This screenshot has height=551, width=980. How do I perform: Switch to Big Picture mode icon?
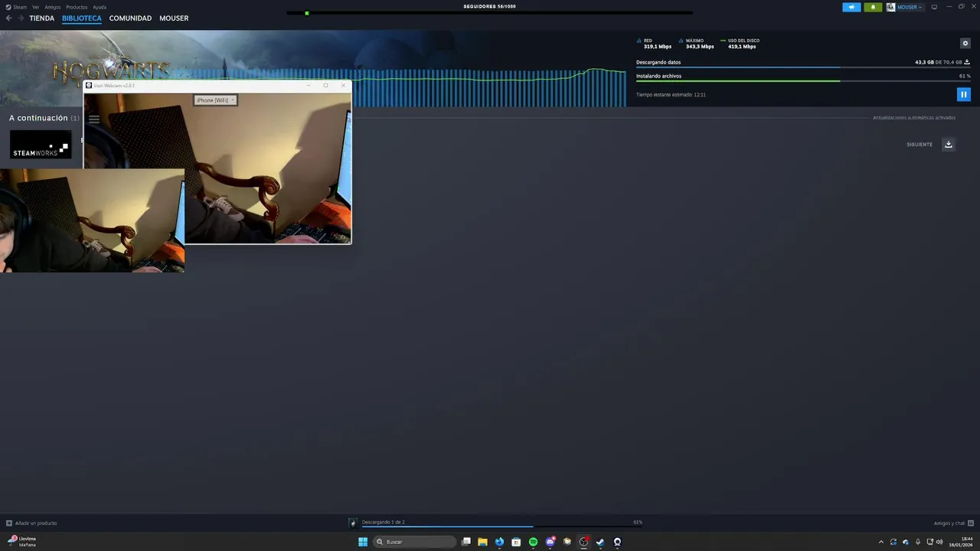point(934,7)
